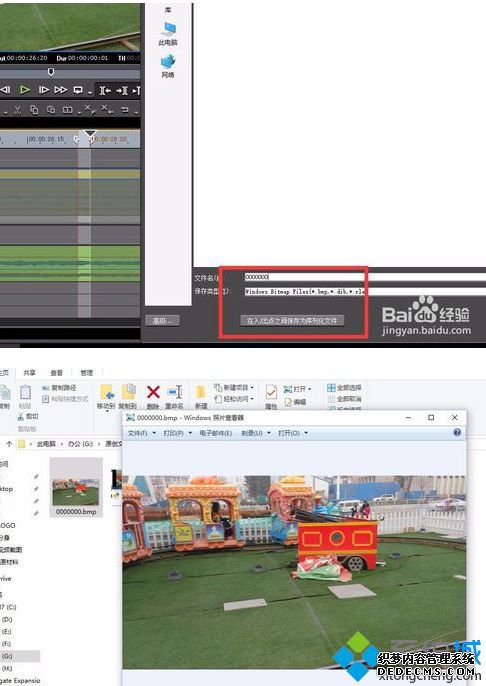Open dropdown arrow next to Replace icon
486x686 pixels.
[79, 112]
